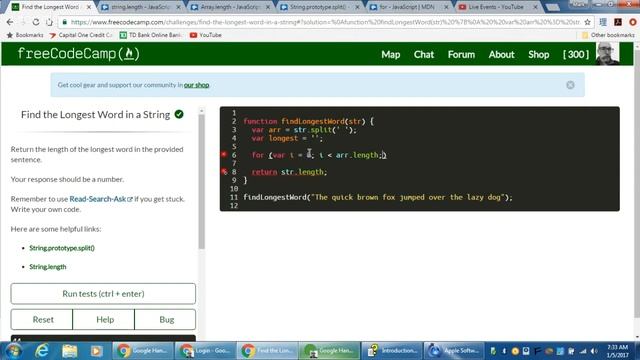
Task: Open the About navigation link
Action: (x=502, y=54)
